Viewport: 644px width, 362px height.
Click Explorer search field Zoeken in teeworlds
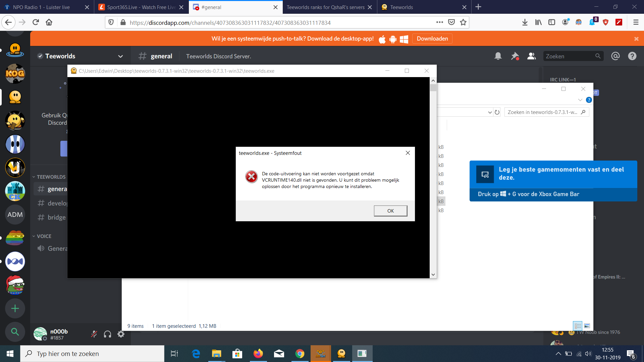coord(547,112)
